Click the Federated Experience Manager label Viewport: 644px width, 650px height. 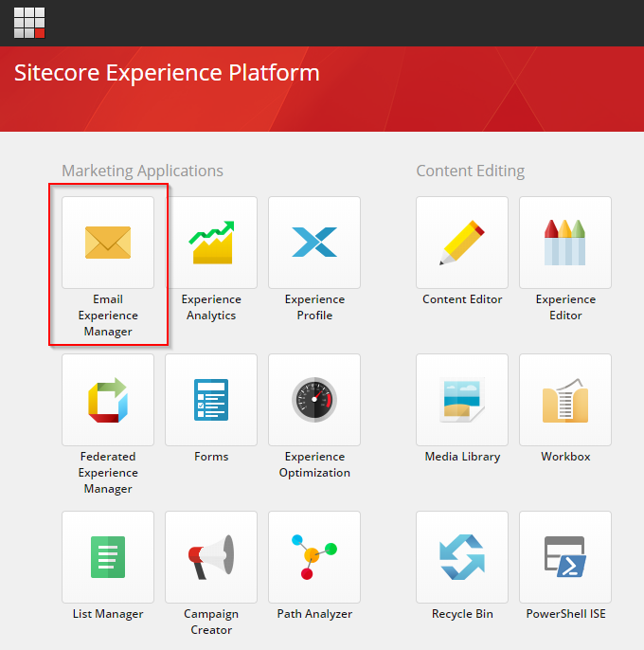(108, 473)
